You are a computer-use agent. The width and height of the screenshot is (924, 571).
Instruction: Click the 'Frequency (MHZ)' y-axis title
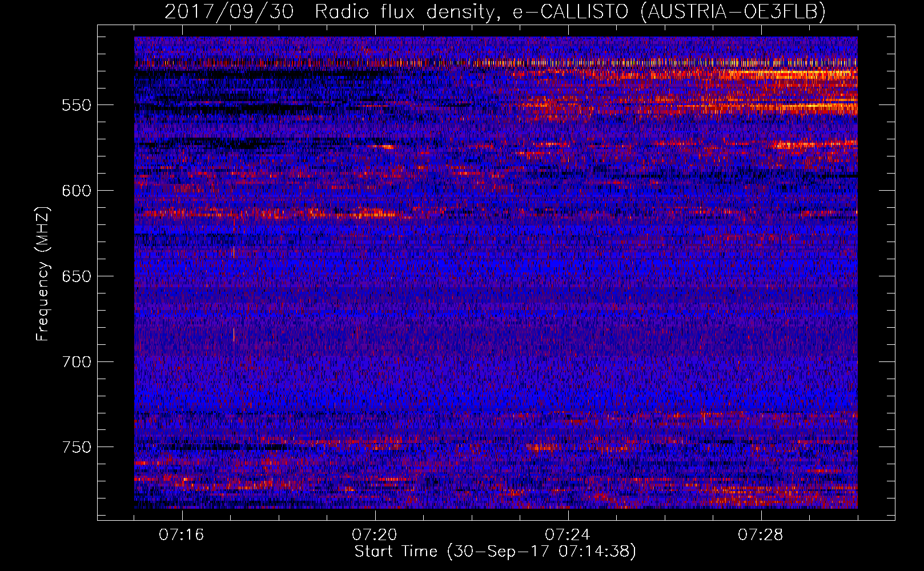[x=43, y=274]
